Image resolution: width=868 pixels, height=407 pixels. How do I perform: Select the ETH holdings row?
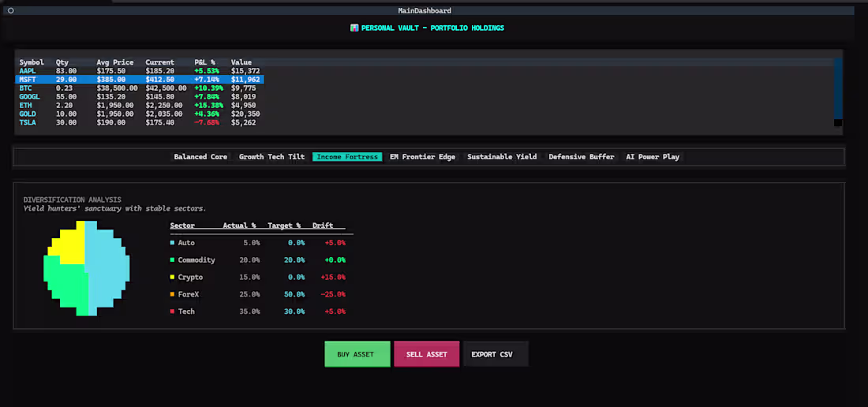click(140, 106)
